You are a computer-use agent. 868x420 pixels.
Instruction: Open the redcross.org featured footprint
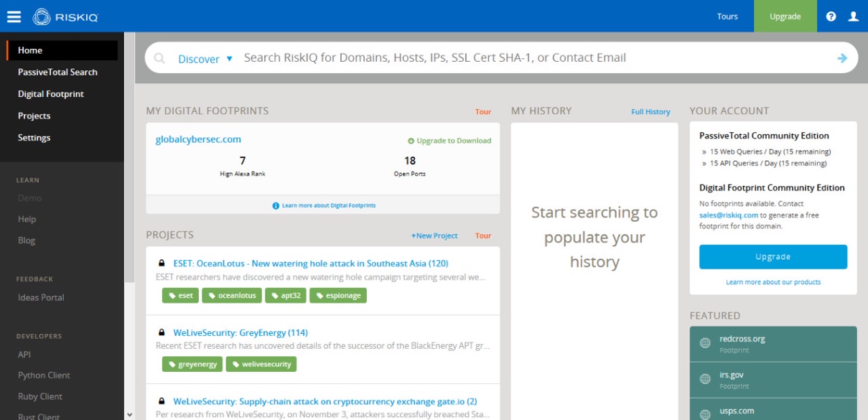pyautogui.click(x=773, y=344)
